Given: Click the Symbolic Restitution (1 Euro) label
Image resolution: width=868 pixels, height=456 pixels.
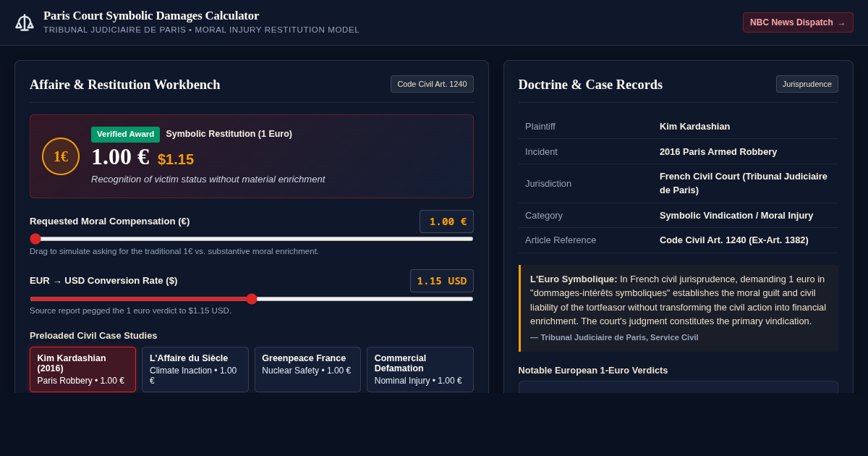Looking at the screenshot, I should [229, 134].
